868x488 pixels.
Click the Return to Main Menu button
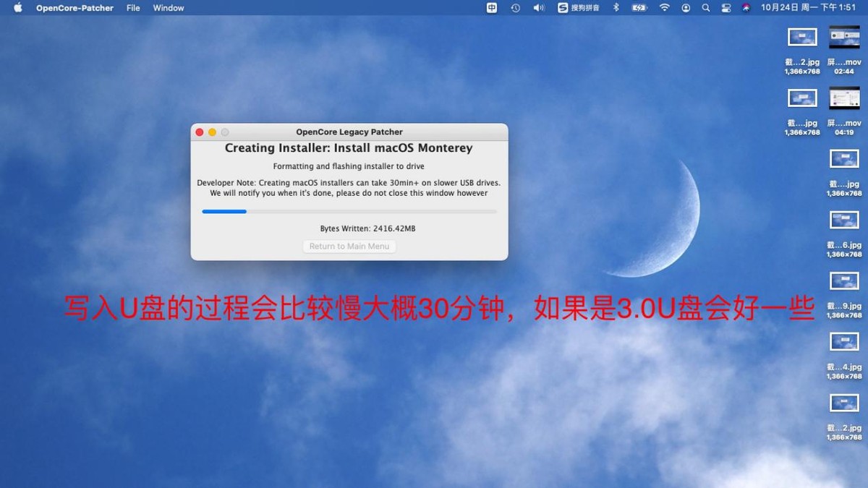click(349, 246)
